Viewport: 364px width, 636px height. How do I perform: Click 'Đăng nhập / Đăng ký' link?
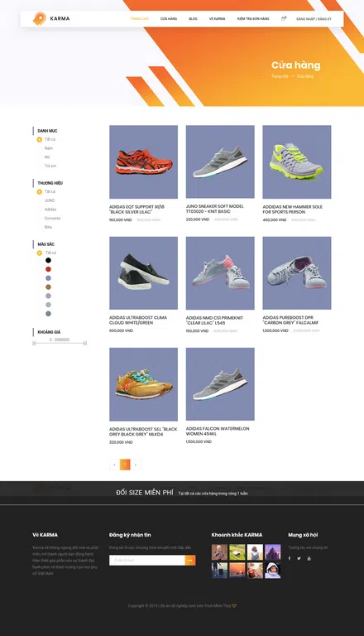tap(314, 19)
